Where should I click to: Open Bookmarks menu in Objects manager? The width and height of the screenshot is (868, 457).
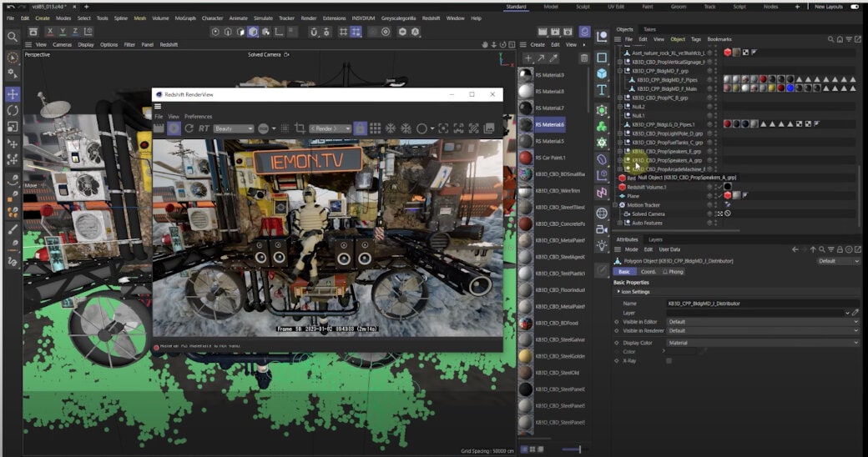719,39
